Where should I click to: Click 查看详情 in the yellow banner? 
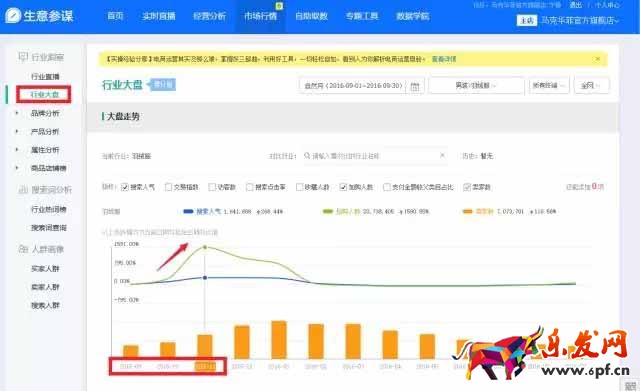444,59
